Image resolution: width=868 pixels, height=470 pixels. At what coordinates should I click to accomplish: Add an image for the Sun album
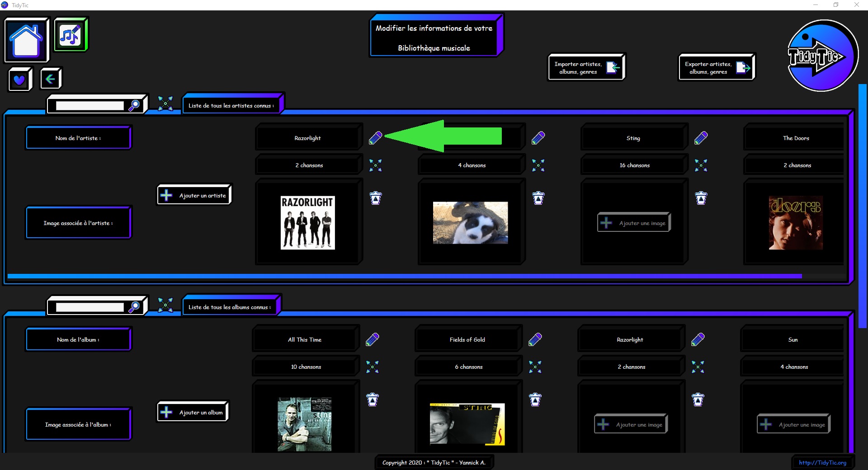pos(794,424)
